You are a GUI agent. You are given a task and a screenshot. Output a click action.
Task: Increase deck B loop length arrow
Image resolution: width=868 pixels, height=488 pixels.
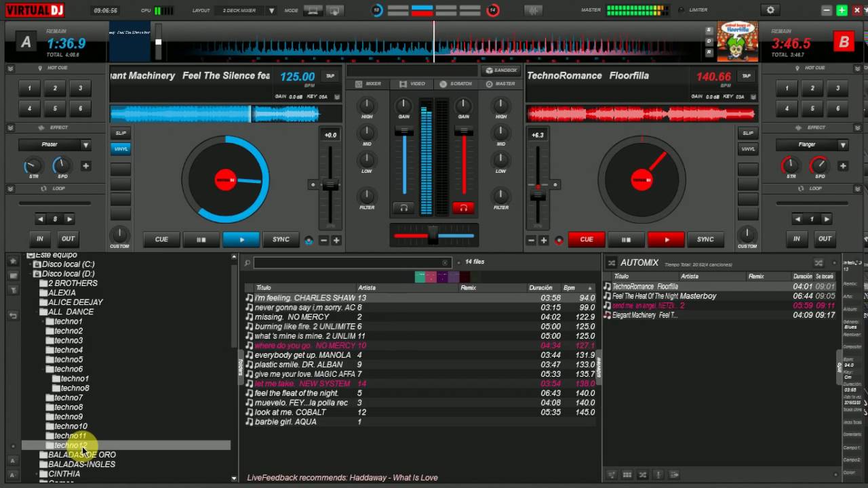pos(826,219)
